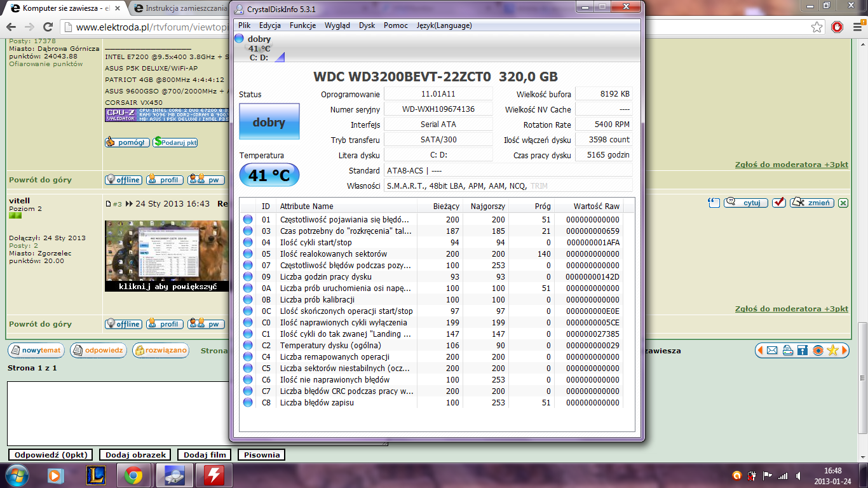868x488 pixels.
Task: Select the row 'Ilość realokowanych sektorów'
Action: [x=431, y=254]
